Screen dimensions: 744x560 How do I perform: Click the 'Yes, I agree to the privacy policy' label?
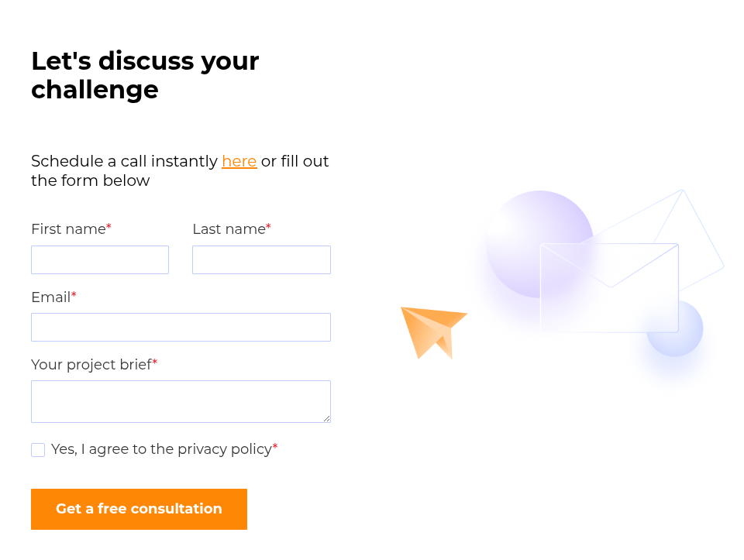point(161,449)
